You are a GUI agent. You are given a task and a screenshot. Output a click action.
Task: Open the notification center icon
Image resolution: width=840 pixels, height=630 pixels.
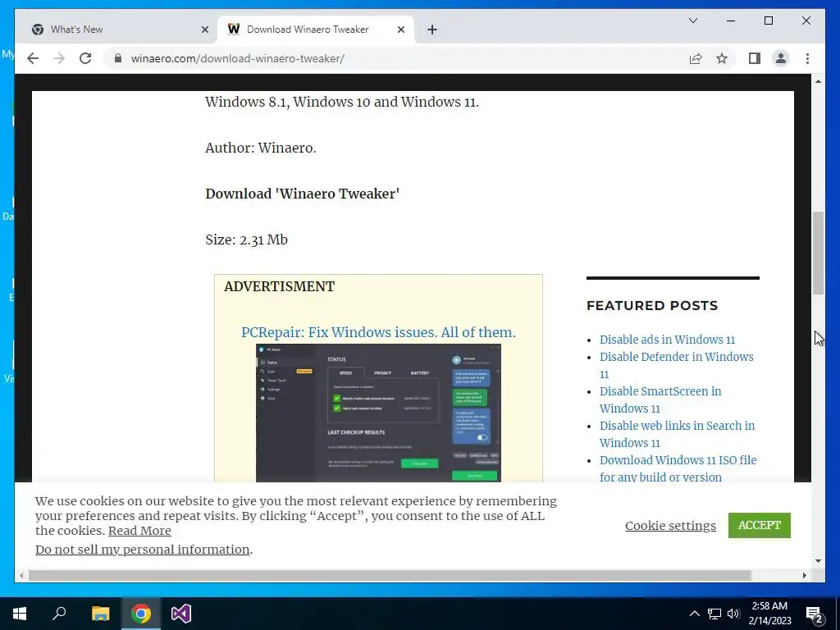(x=814, y=614)
